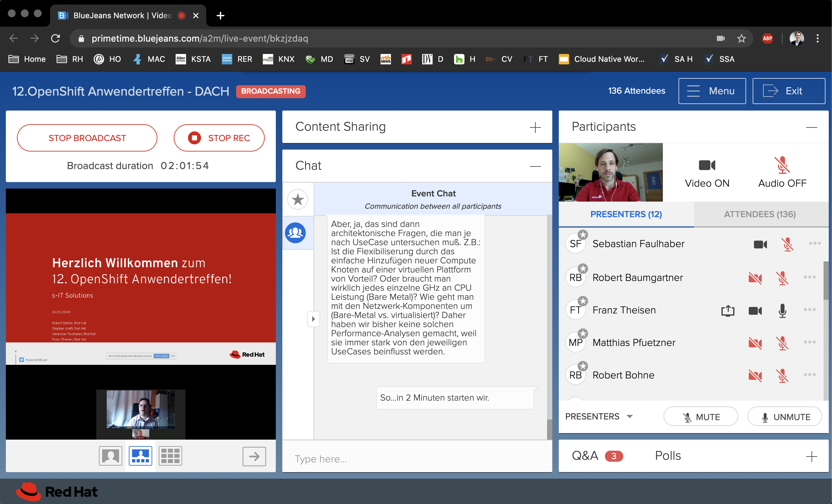
Task: Select the Event Chat group icon
Action: pyautogui.click(x=295, y=233)
